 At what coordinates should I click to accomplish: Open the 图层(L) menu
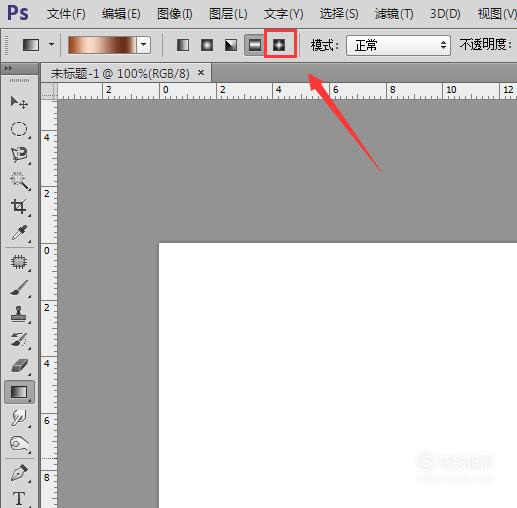(228, 14)
